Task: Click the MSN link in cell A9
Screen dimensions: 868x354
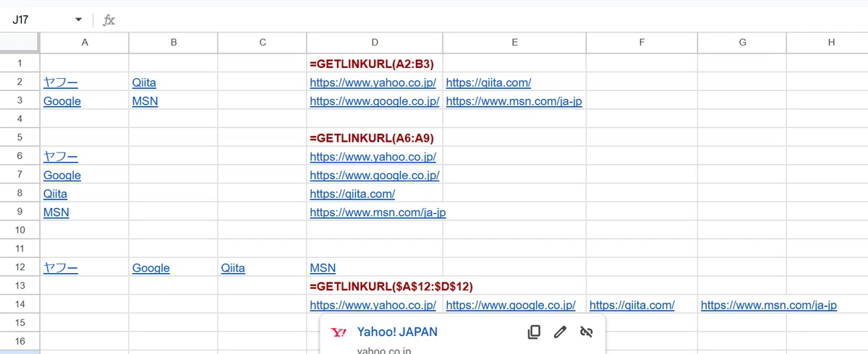Action: (x=56, y=212)
